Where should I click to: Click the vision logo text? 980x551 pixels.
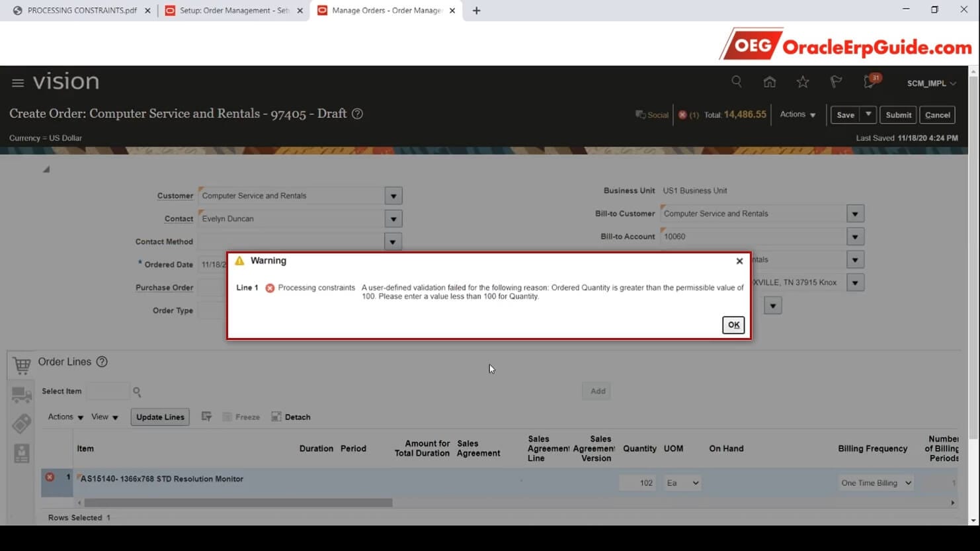[x=66, y=81]
